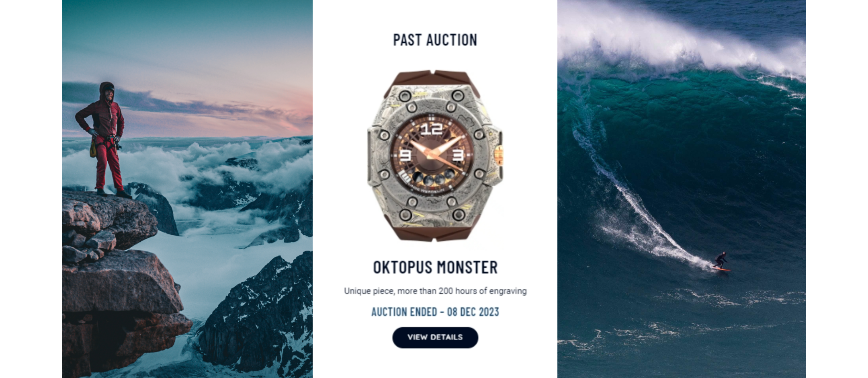Screen dimensions: 868x378
Task: Click the 9 numeral on the watch dial
Action: pos(405,155)
